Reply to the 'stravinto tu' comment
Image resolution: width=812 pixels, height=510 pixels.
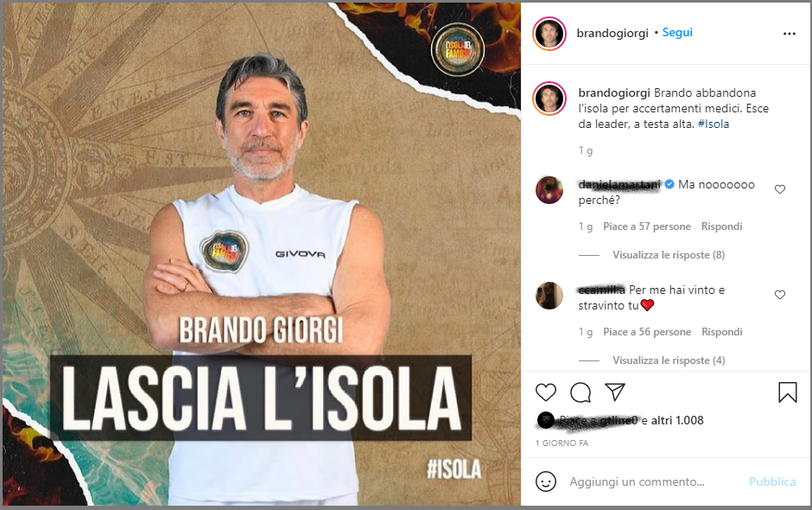(721, 332)
